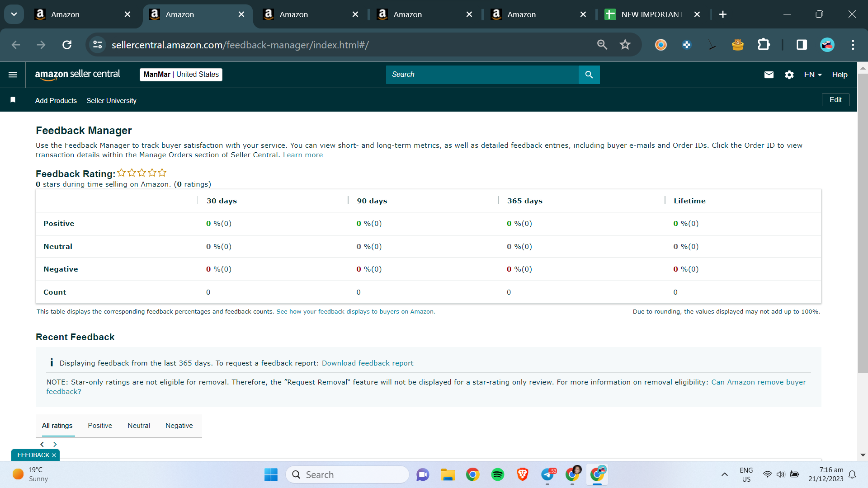Click the yellow bowl extension icon
Image resolution: width=868 pixels, height=488 pixels.
tap(738, 45)
